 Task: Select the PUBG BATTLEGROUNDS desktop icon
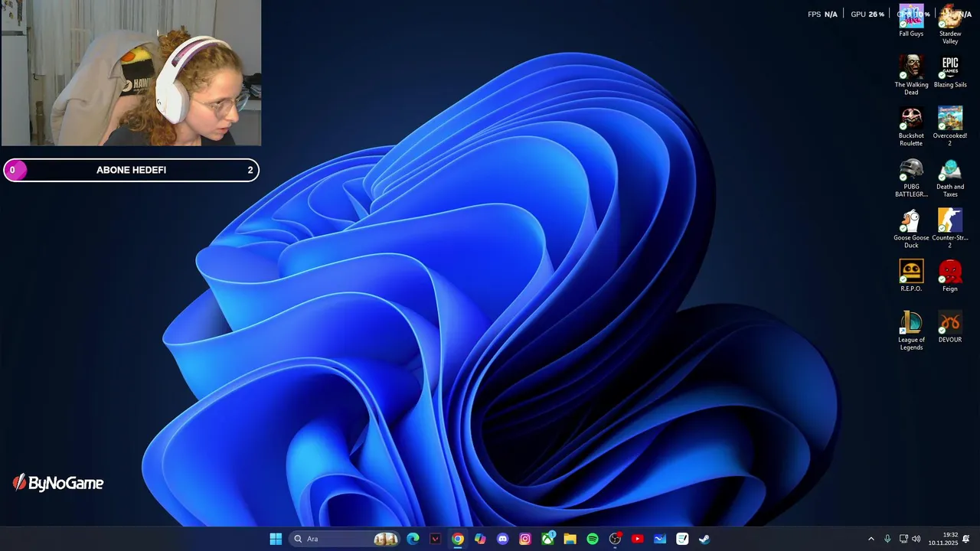(x=911, y=178)
